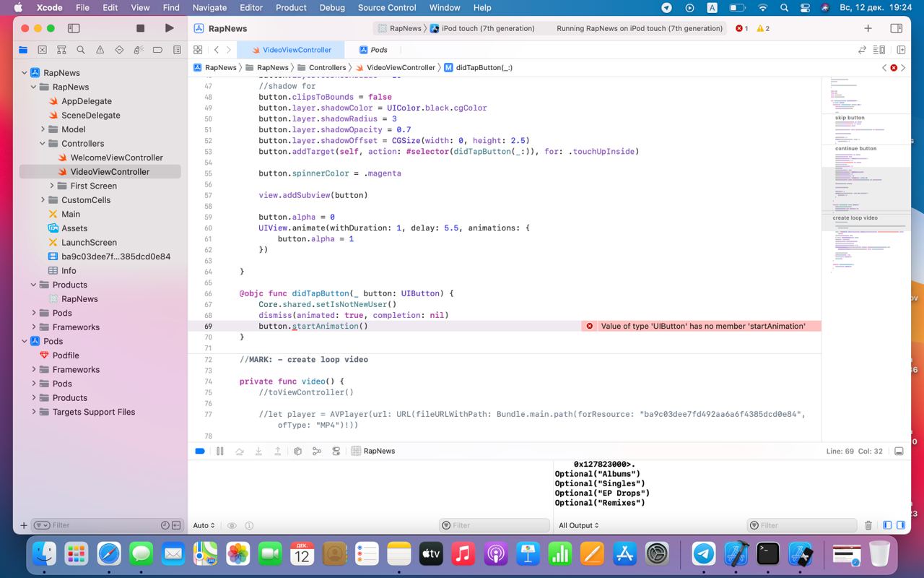This screenshot has height=578, width=924.
Task: Open the Find navigator magnifier icon
Action: tap(81, 50)
